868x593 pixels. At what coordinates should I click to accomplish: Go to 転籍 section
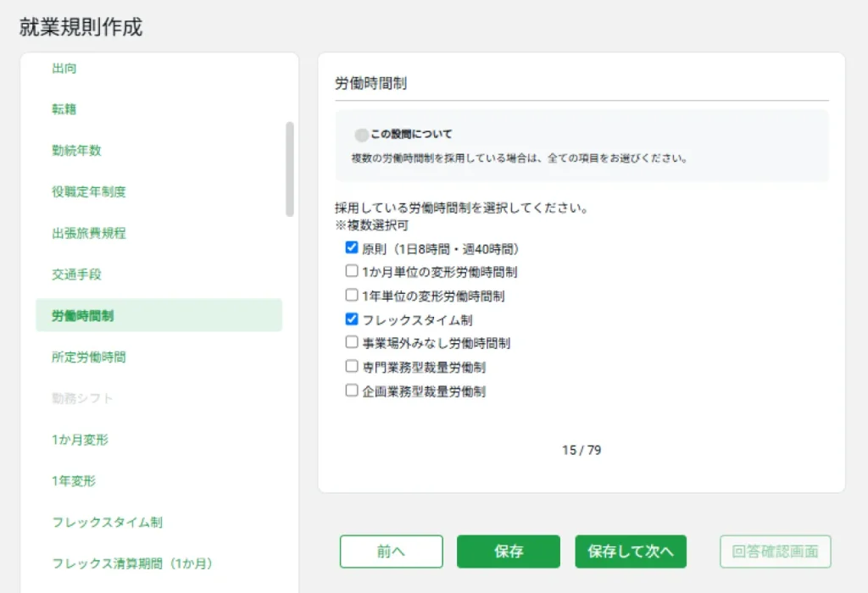click(64, 109)
